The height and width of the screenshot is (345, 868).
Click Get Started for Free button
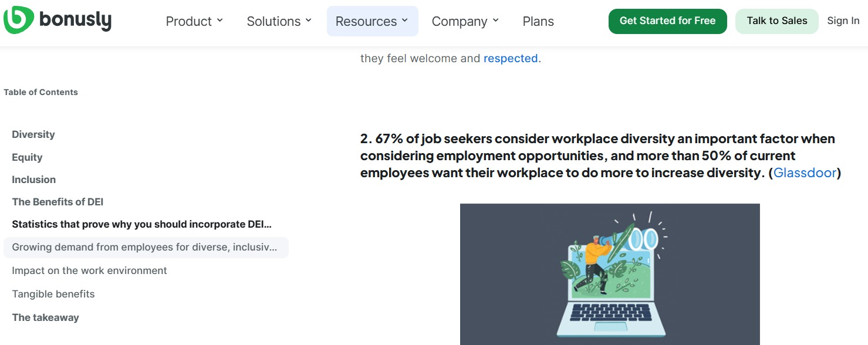coord(668,21)
